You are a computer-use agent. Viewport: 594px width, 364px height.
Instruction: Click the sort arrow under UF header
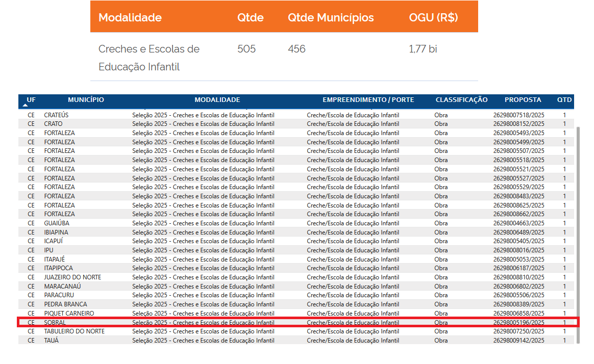coord(26,105)
